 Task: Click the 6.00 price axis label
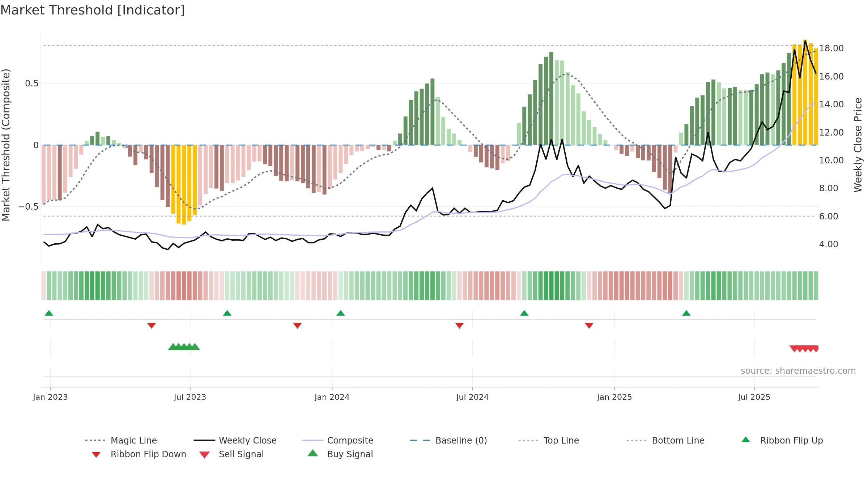coord(829,216)
